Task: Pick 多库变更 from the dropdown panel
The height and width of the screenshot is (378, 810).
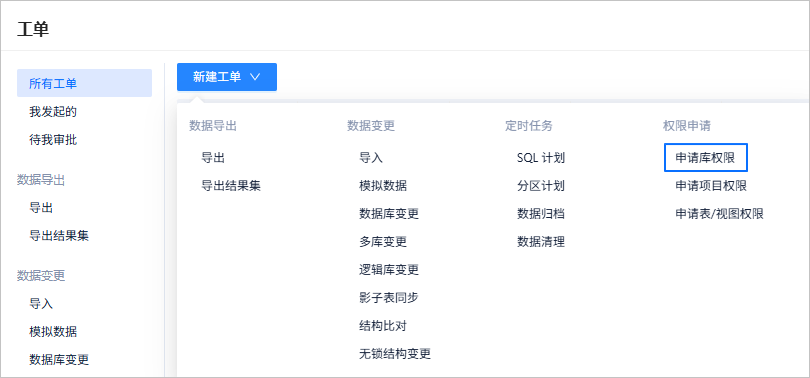Action: pos(383,242)
